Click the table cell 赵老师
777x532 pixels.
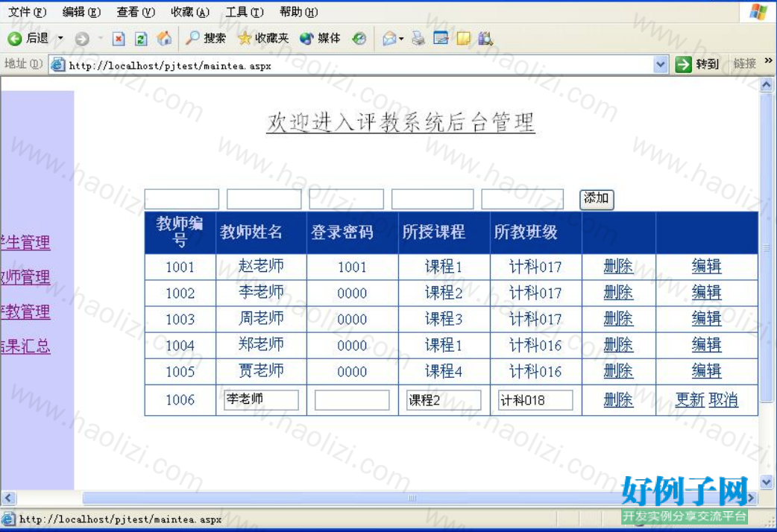tap(261, 267)
